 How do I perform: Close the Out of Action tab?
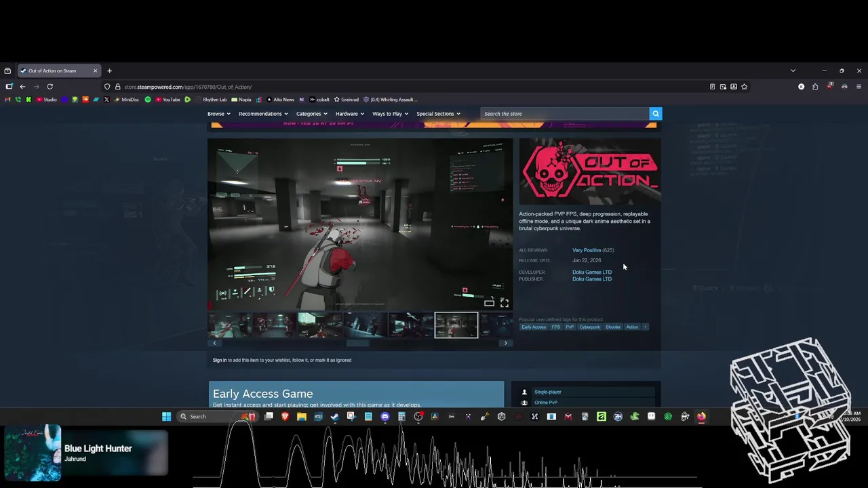pyautogui.click(x=95, y=70)
